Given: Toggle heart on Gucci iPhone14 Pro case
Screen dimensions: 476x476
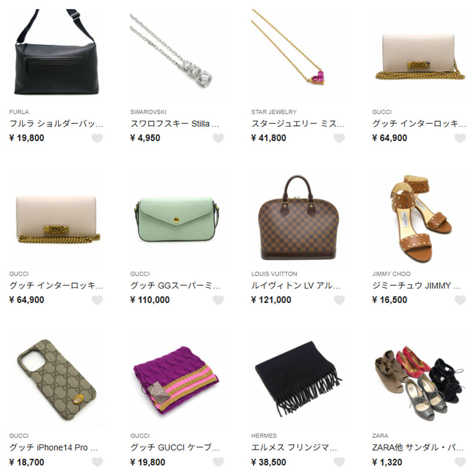Looking at the screenshot, I should click(97, 462).
